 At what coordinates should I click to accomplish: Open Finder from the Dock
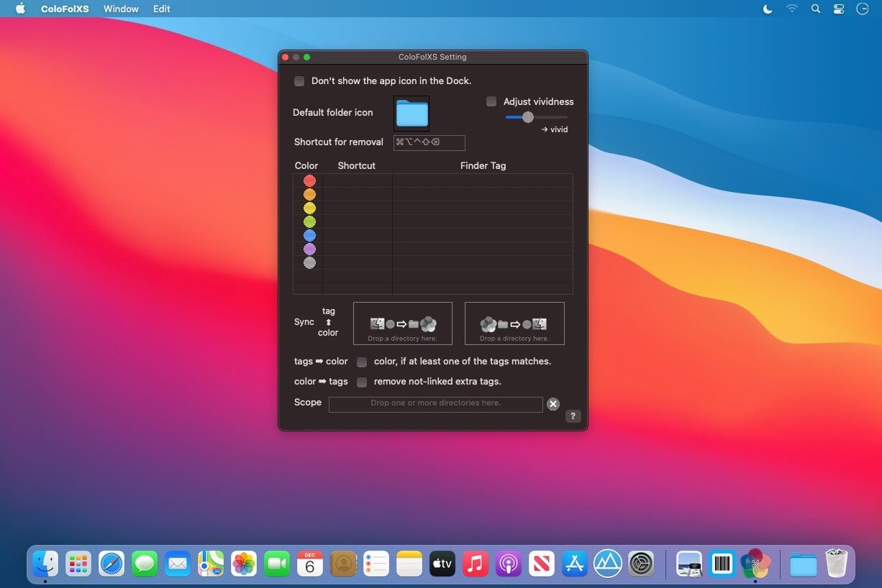(45, 564)
